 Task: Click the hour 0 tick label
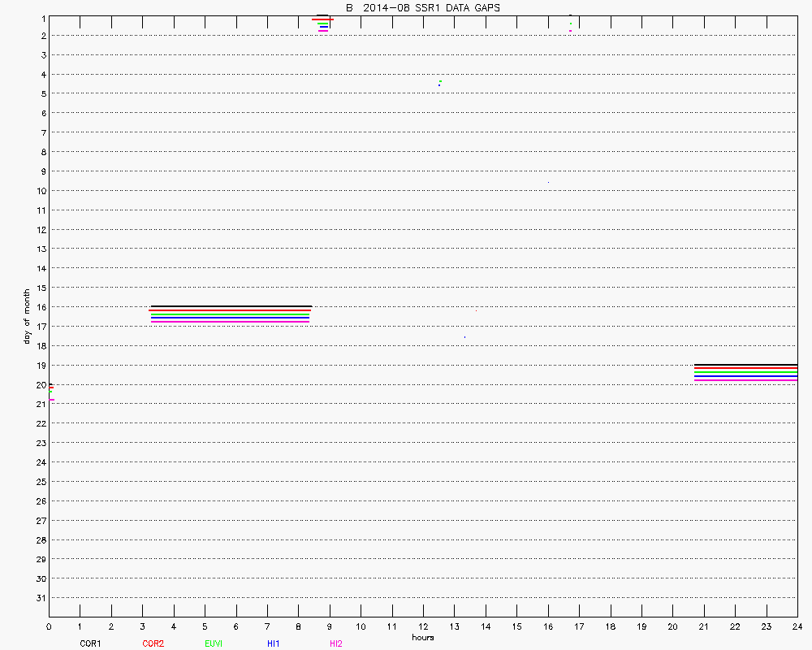click(49, 626)
